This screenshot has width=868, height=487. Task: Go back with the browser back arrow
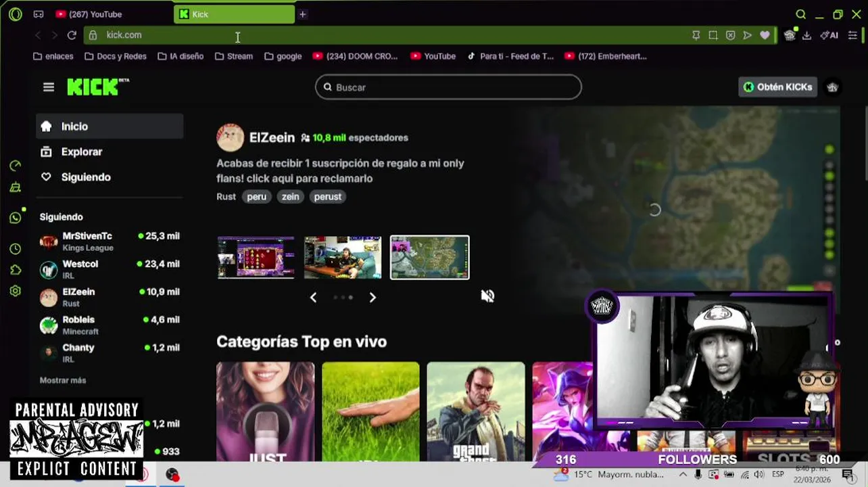(x=38, y=35)
